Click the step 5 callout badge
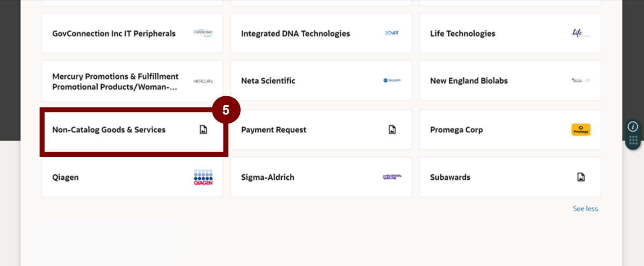This screenshot has height=266, width=644. 226,110
